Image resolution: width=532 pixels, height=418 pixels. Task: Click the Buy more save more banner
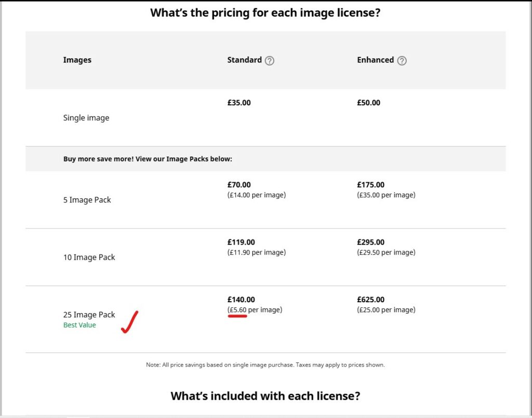pyautogui.click(x=265, y=159)
